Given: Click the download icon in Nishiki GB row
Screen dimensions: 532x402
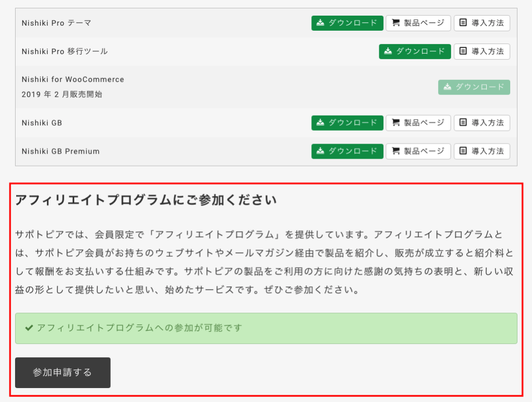Looking at the screenshot, I should click(320, 122).
